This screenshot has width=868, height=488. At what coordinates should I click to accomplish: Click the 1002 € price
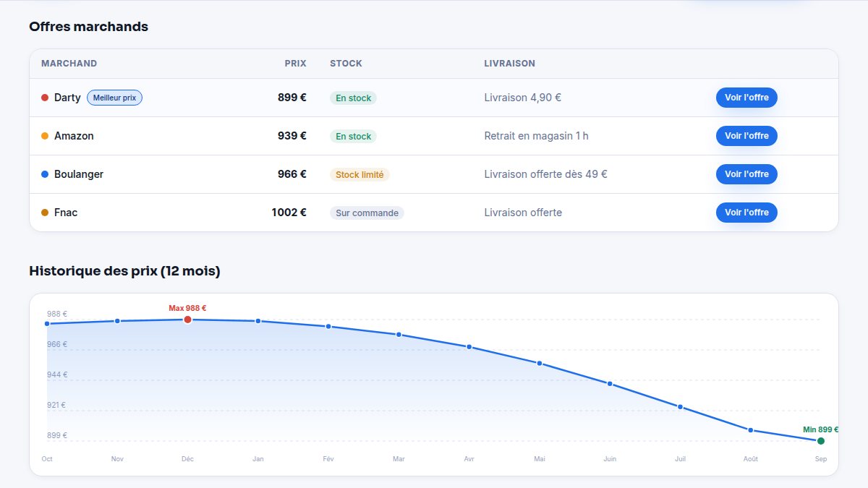coord(289,213)
